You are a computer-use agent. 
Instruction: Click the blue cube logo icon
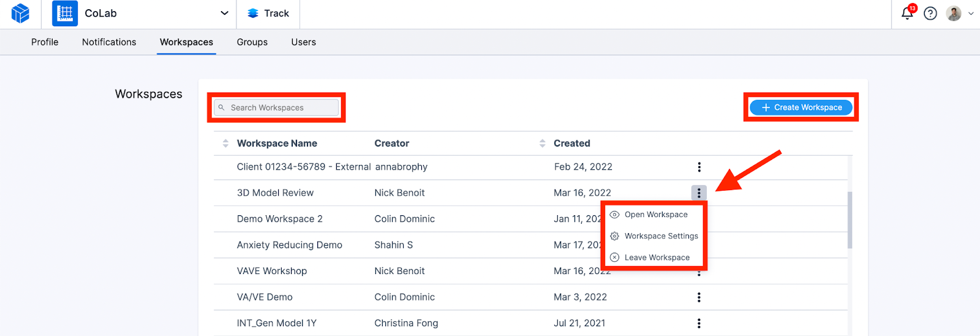point(20,13)
